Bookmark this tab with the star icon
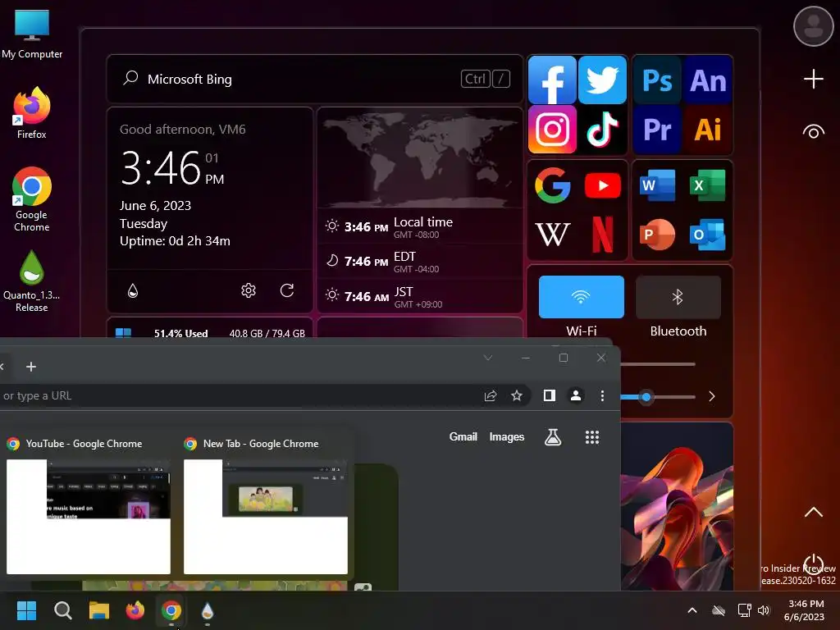This screenshot has width=840, height=630. (x=517, y=395)
